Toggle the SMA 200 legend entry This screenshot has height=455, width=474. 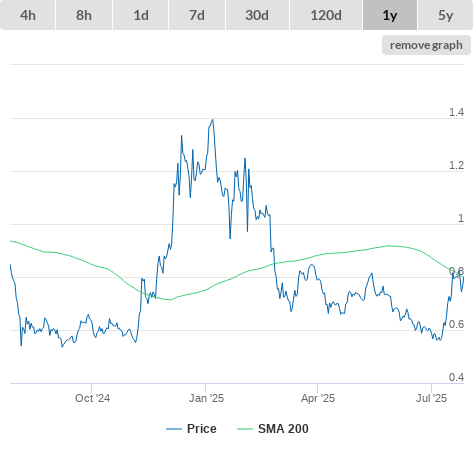coord(273,429)
